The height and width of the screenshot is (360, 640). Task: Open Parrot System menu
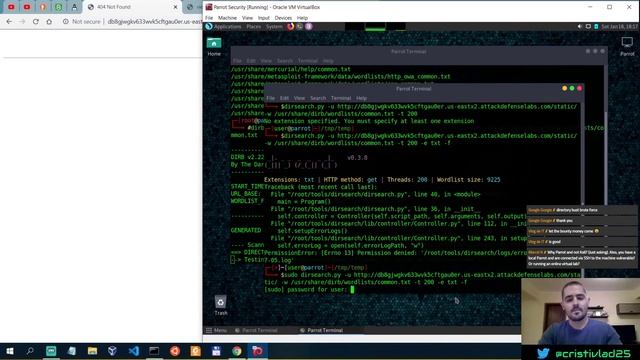(x=274, y=27)
